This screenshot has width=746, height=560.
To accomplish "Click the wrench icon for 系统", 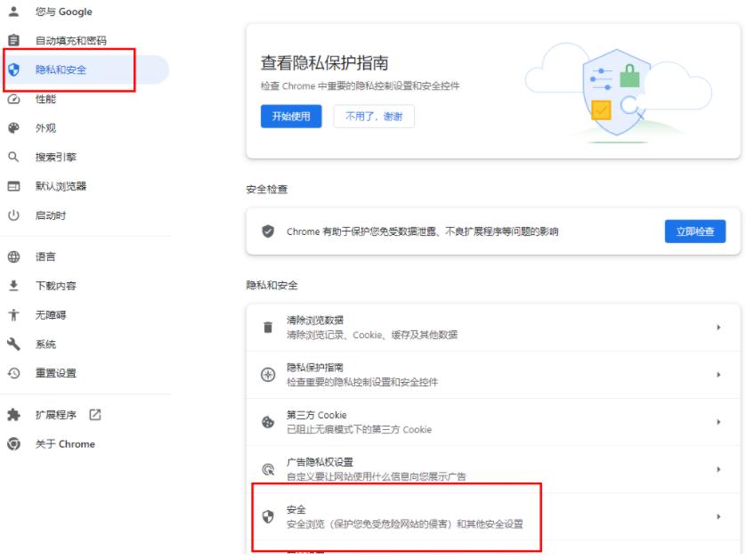I will (x=13, y=344).
